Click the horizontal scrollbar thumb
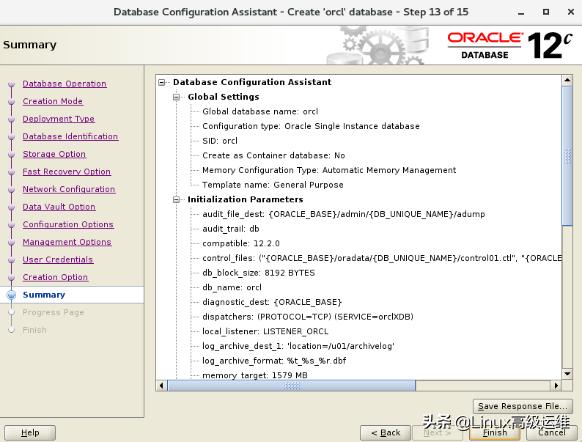Viewport: 582px width, 442px height. (x=291, y=386)
